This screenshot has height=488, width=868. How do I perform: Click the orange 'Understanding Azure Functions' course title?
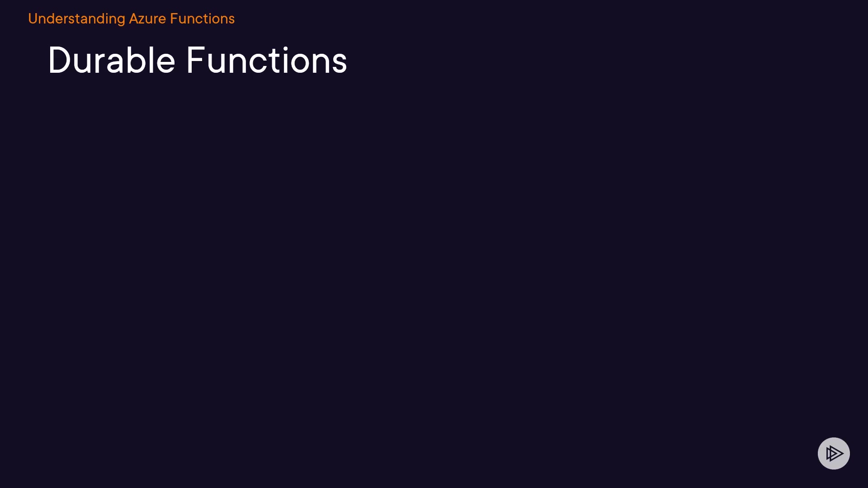point(131,19)
